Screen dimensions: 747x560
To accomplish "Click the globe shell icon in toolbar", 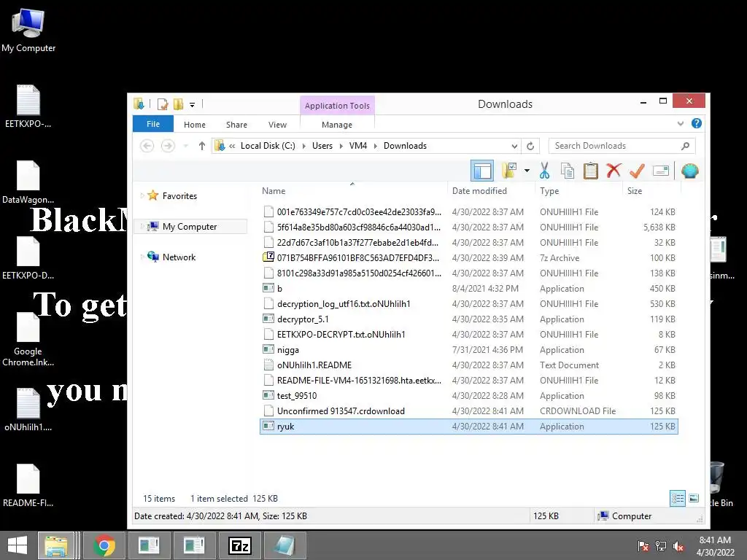I will click(689, 171).
